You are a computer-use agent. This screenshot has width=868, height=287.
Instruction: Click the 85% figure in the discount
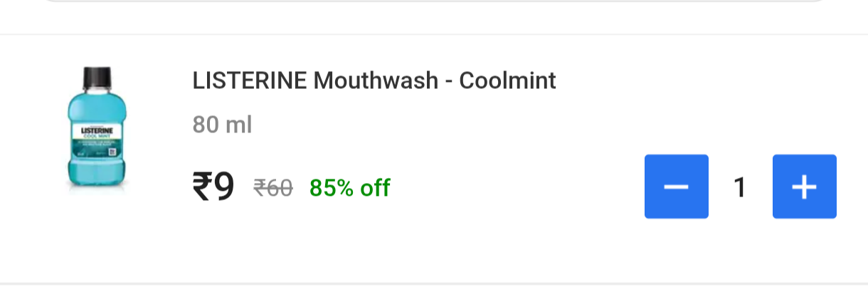click(331, 188)
